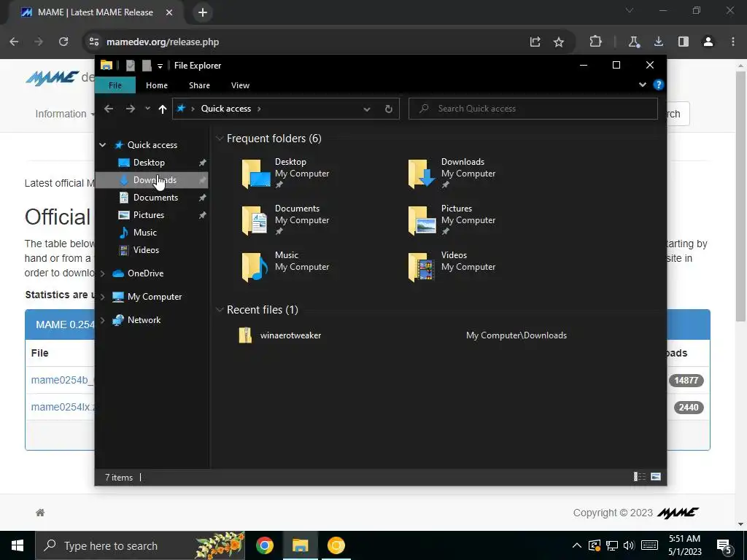Open Windows Start menu
This screenshot has height=560, width=747.
pyautogui.click(x=18, y=545)
